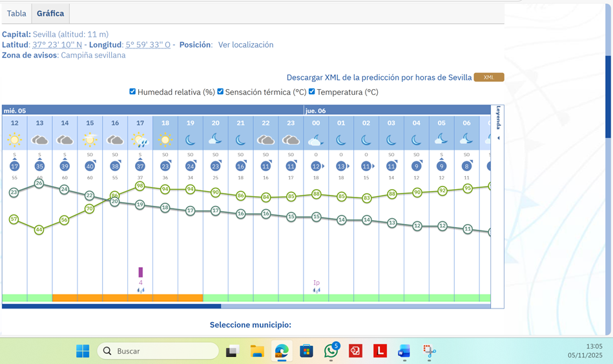
Task: Click the Campiña sevillana warning zone link
Action: click(93, 55)
